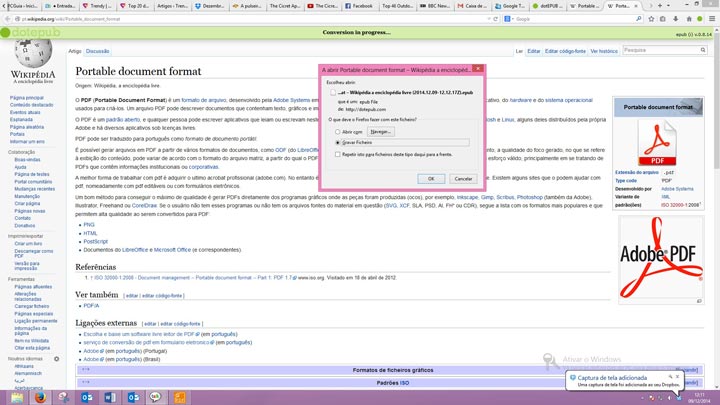Image resolution: width=720 pixels, height=405 pixels.
Task: Open 'Mudanças recentes' sidebar link
Action: click(x=34, y=189)
